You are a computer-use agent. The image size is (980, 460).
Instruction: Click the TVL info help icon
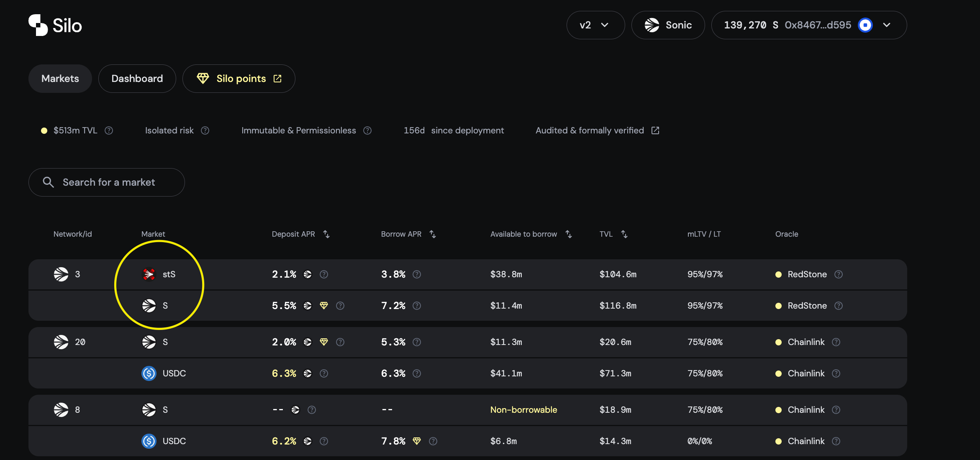point(109,130)
